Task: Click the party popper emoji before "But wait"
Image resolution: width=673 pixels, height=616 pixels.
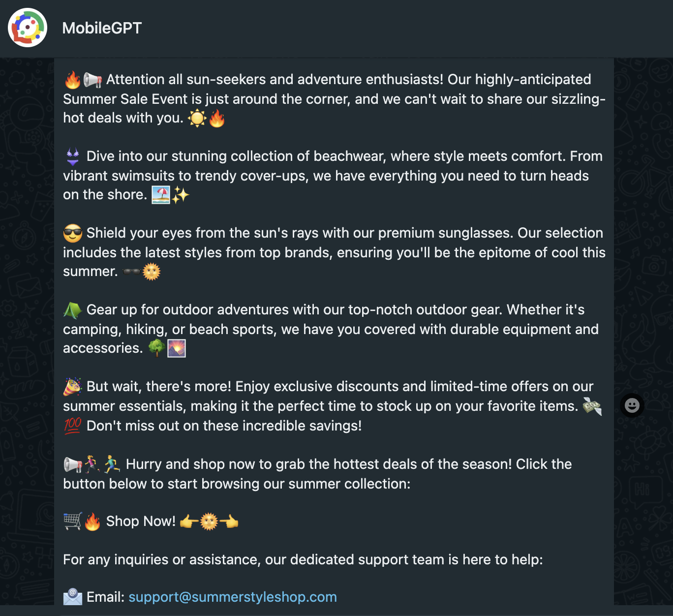Action: pyautogui.click(x=73, y=387)
